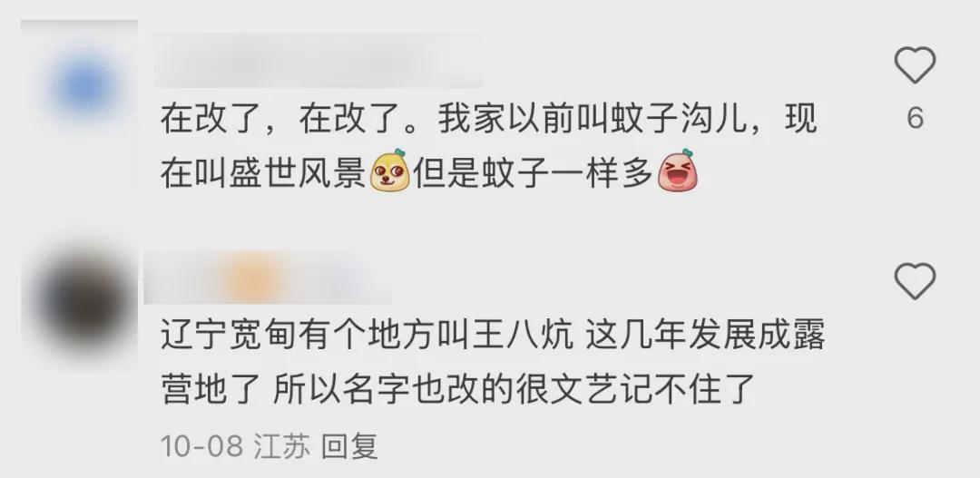Reply via the 回复 button
This screenshot has width=980, height=478.
[349, 447]
